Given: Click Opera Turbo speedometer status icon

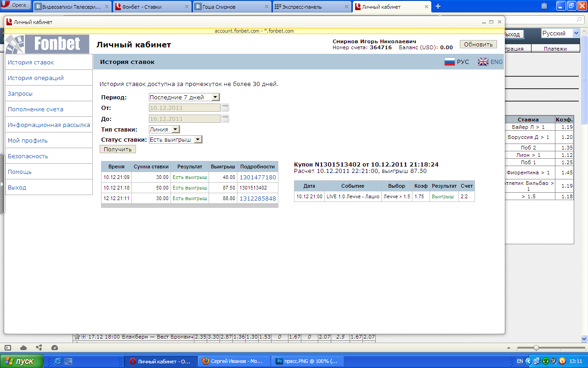Looking at the screenshot, I should pyautogui.click(x=55, y=348).
